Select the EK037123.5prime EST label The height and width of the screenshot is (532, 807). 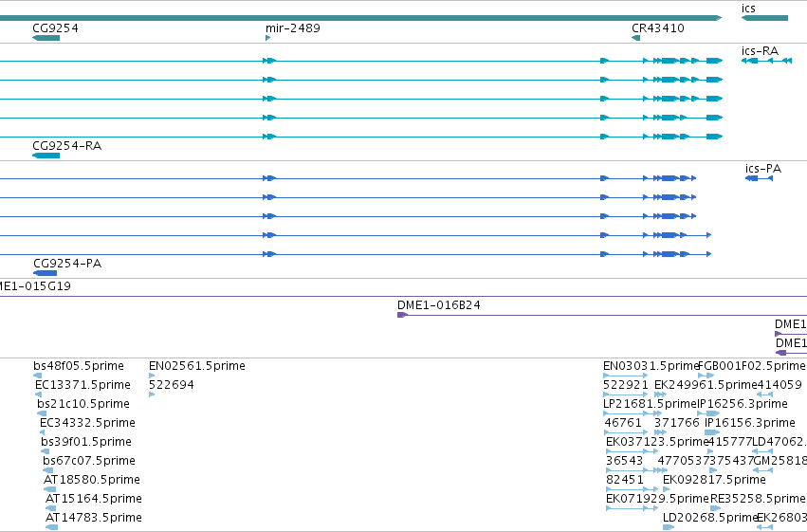[657, 442]
